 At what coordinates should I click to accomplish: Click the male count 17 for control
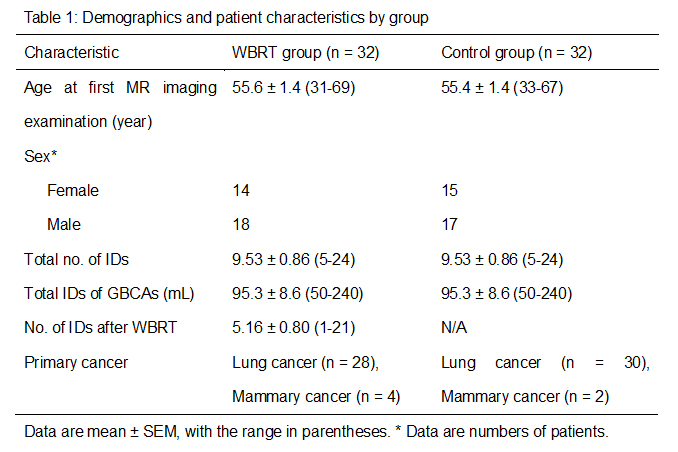pos(450,225)
